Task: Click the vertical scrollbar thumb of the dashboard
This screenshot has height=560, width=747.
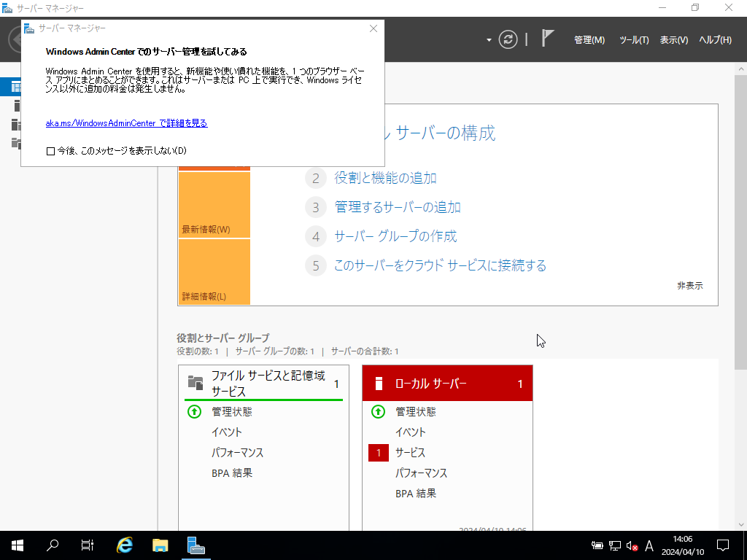Action: point(741,222)
